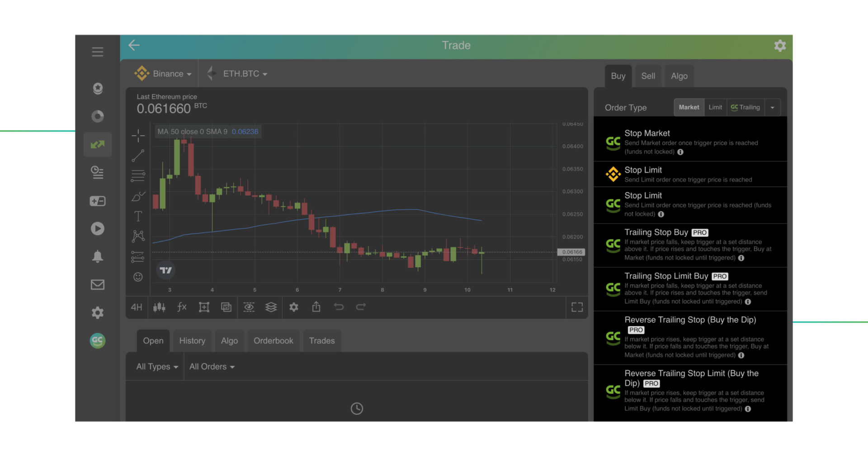This screenshot has width=868, height=456.
Task: Open the indicators (fx) panel
Action: click(182, 307)
